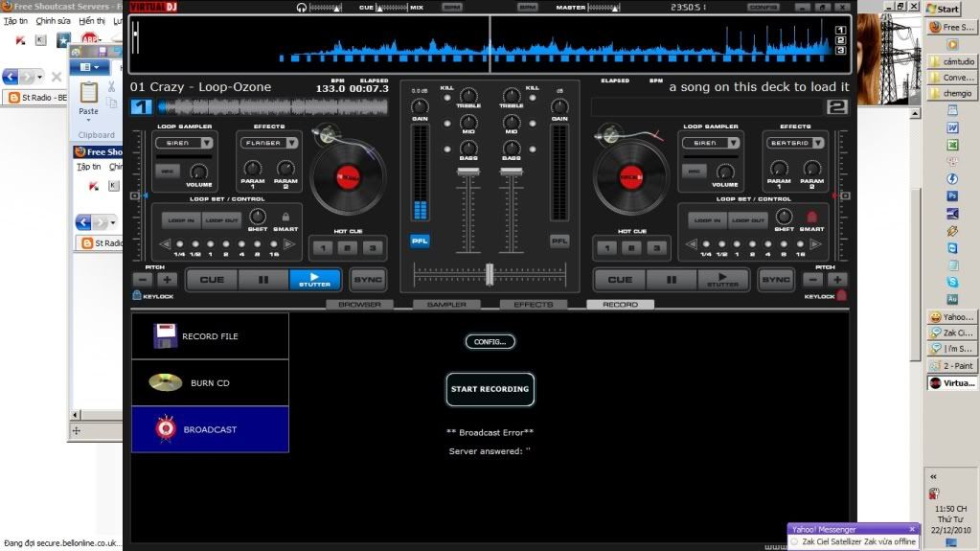
Task: Switch to the Browser tab
Action: [359, 305]
